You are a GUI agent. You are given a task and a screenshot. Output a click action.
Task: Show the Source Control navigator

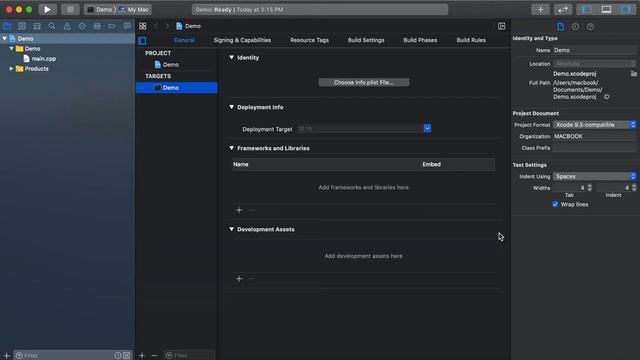22,26
